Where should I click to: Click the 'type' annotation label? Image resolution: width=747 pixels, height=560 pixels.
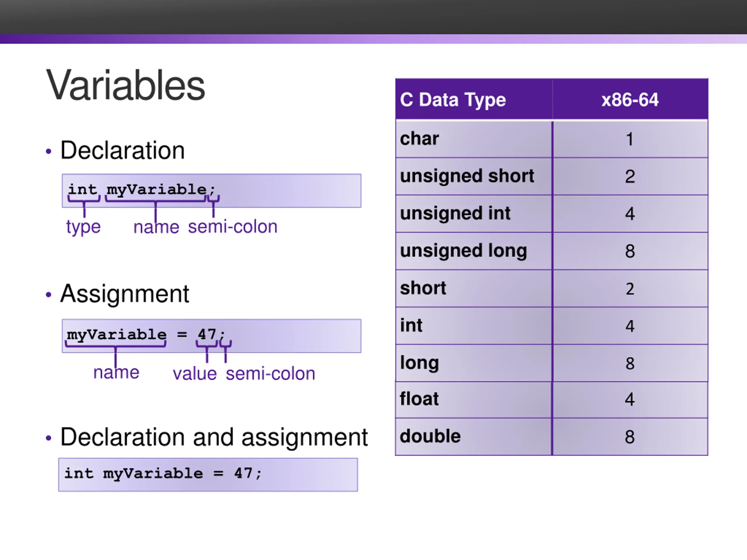click(x=83, y=227)
